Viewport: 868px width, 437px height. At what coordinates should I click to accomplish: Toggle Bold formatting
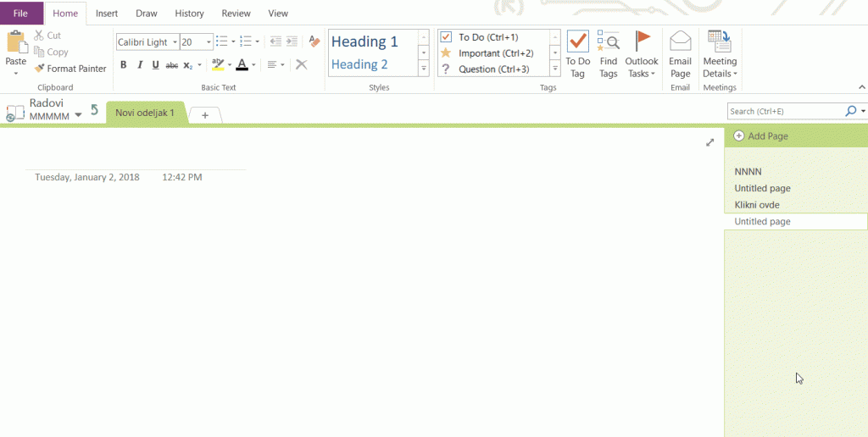[x=124, y=64]
